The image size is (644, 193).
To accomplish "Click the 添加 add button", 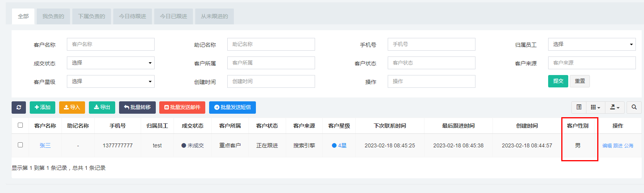I will pyautogui.click(x=43, y=108).
